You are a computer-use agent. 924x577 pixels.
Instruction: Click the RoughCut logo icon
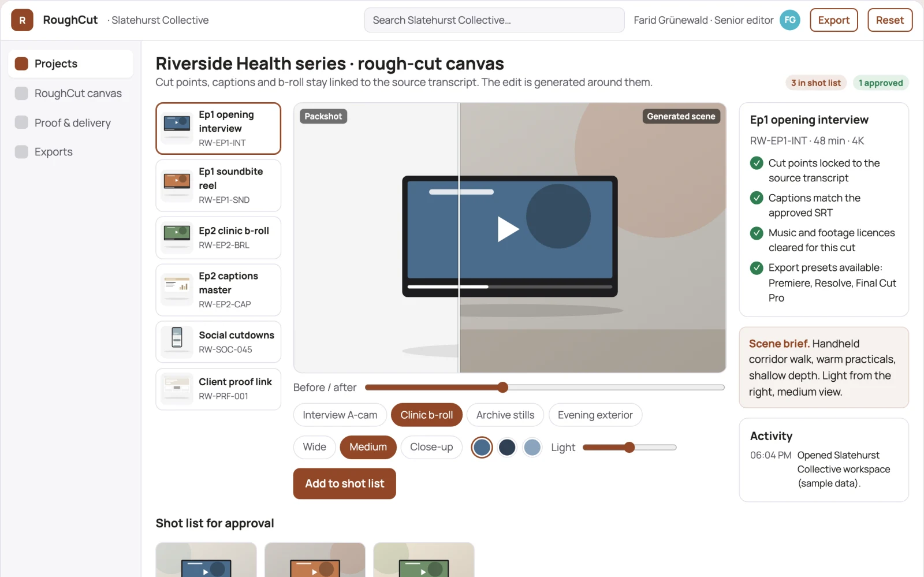(x=22, y=20)
